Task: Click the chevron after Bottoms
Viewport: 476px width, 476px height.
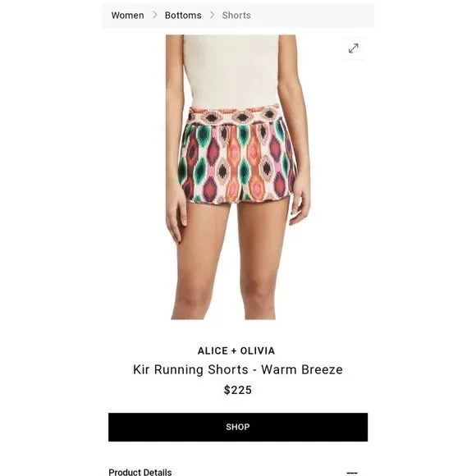Action: [212, 15]
